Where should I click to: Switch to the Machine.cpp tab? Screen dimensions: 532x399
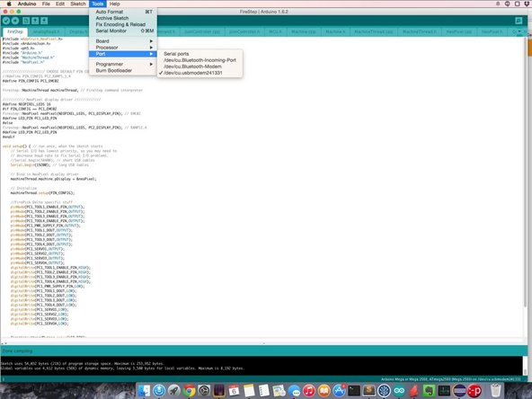point(304,31)
